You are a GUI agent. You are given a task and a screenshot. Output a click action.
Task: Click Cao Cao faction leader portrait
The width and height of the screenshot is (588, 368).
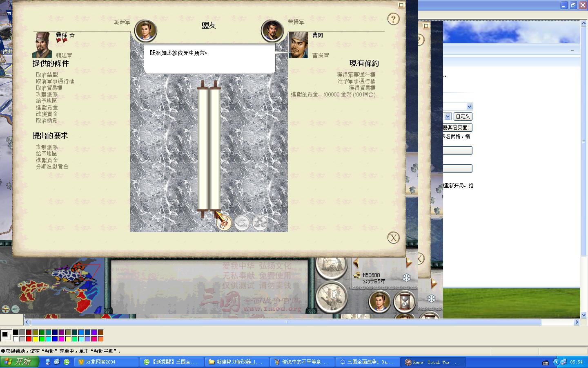point(272,31)
